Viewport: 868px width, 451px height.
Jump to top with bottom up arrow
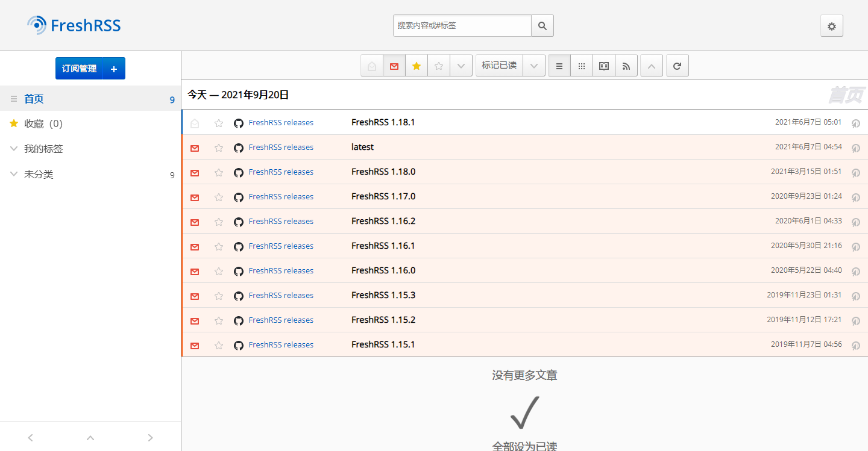90,438
